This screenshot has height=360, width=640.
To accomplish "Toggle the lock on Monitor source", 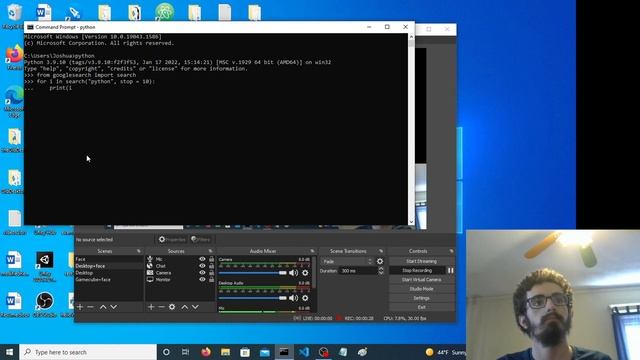I will point(211,280).
